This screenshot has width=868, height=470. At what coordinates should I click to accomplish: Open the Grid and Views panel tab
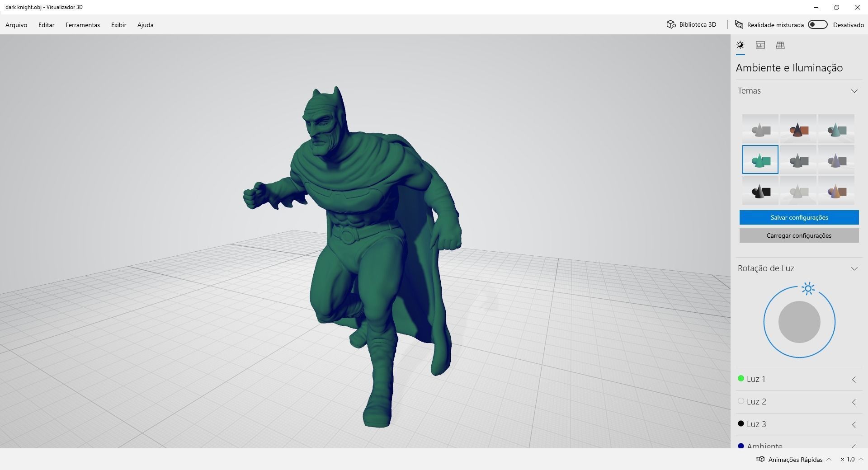click(x=780, y=45)
